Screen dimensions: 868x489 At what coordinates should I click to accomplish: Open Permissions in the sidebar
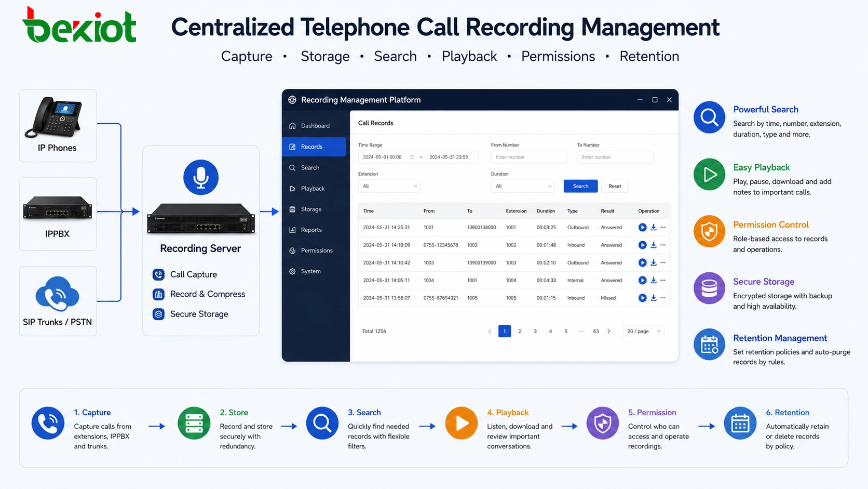click(314, 250)
